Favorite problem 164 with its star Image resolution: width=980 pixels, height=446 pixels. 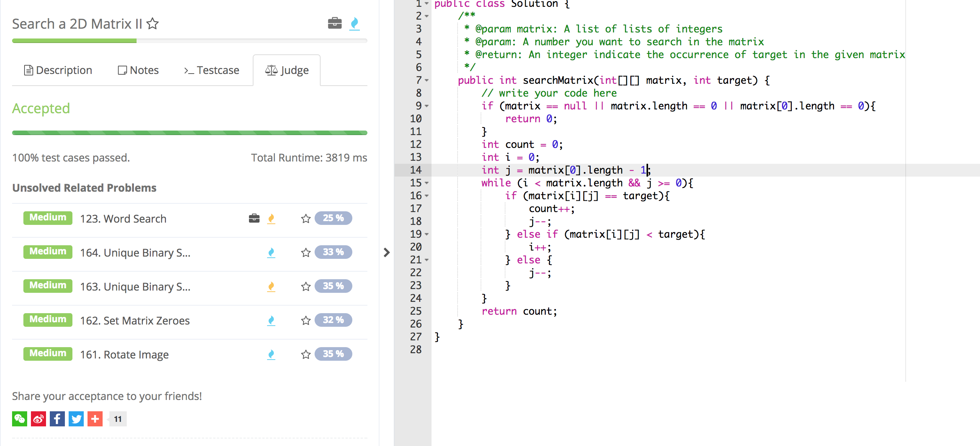pyautogui.click(x=306, y=252)
